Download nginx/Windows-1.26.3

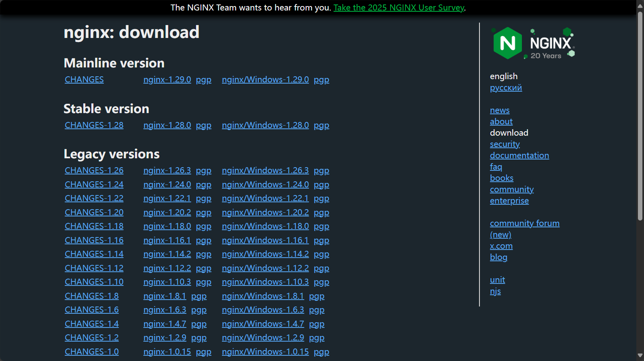pyautogui.click(x=265, y=170)
